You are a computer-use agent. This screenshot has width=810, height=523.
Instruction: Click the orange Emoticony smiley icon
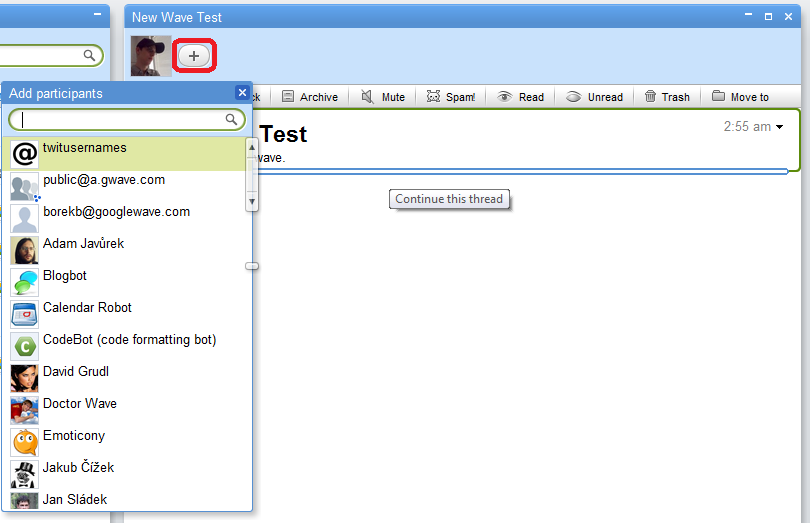point(24,443)
